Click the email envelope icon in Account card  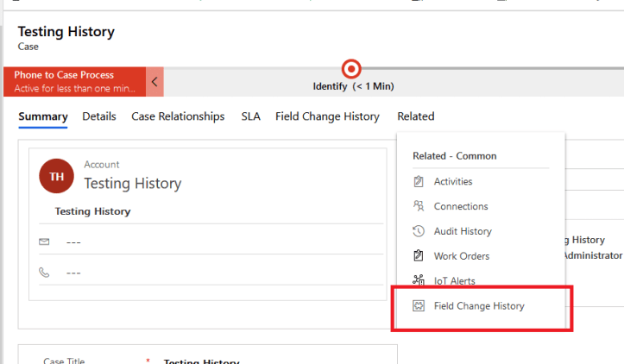[45, 242]
